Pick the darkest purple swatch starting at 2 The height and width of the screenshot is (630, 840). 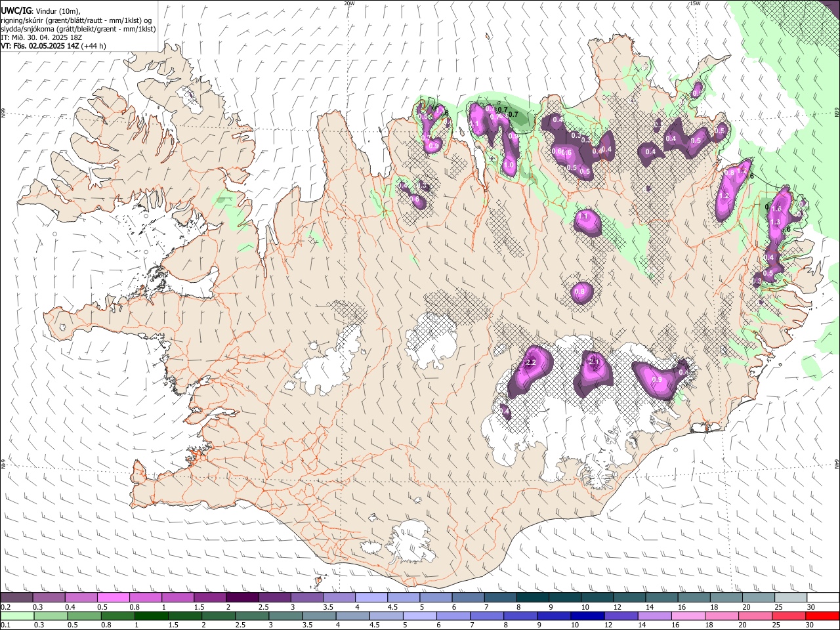tap(242, 598)
